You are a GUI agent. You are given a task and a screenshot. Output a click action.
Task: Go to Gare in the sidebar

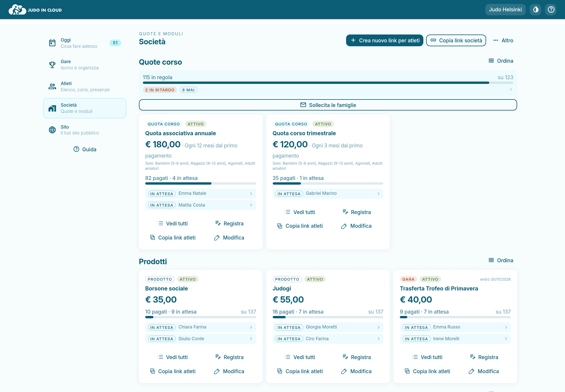[x=85, y=65]
